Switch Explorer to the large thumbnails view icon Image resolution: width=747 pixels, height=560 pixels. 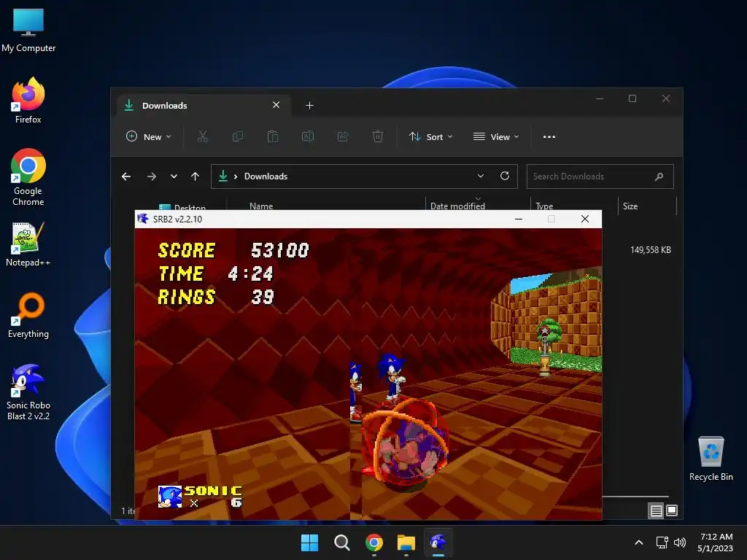[x=672, y=511]
